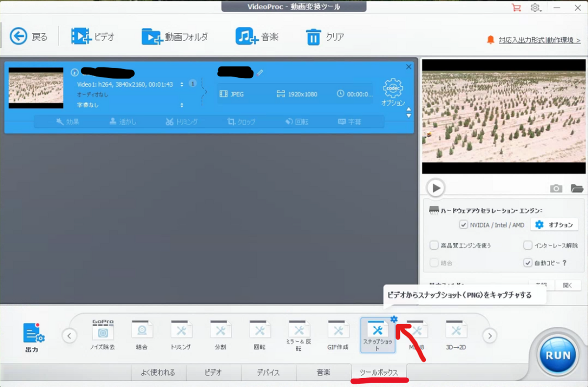The image size is (588, 387).
Task: Add a 音楽 music file
Action: click(x=257, y=37)
